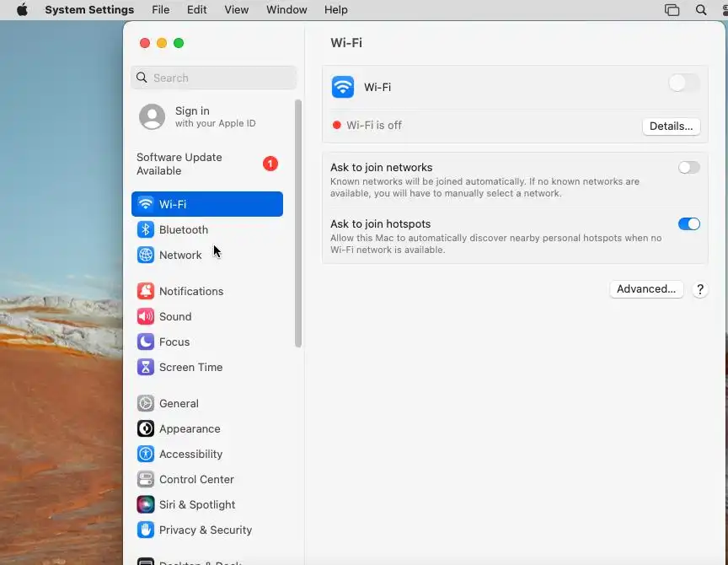728x565 pixels.
Task: Select Siri & Spotlight label in sidebar
Action: (x=197, y=504)
